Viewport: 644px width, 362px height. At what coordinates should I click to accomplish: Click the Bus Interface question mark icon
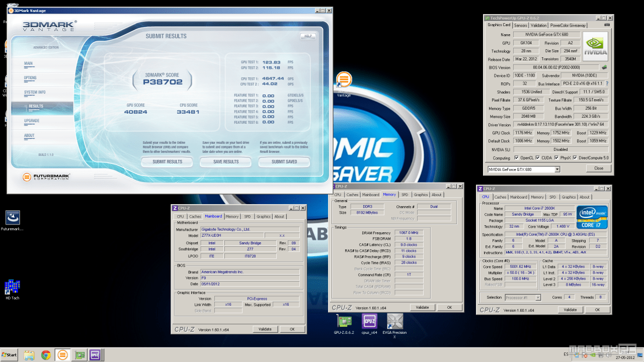tap(607, 83)
